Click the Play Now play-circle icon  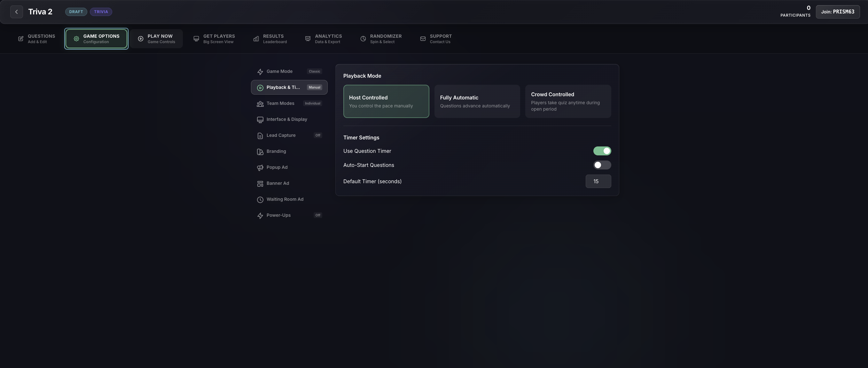[x=141, y=39]
